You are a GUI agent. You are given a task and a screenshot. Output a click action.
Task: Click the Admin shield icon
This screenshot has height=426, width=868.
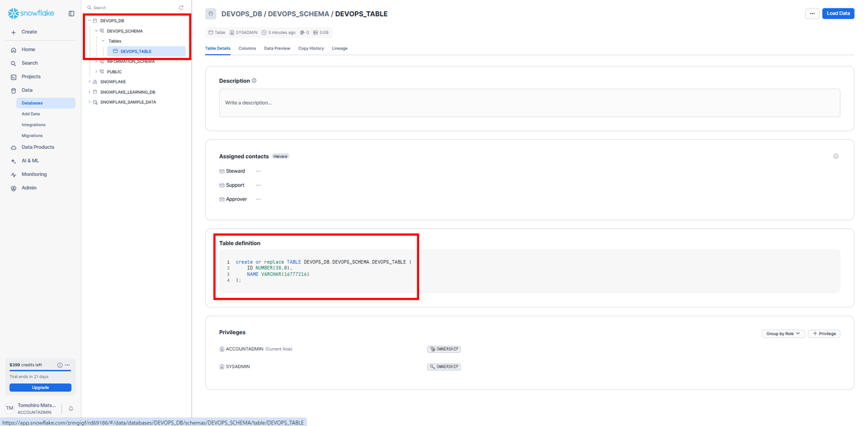point(14,188)
